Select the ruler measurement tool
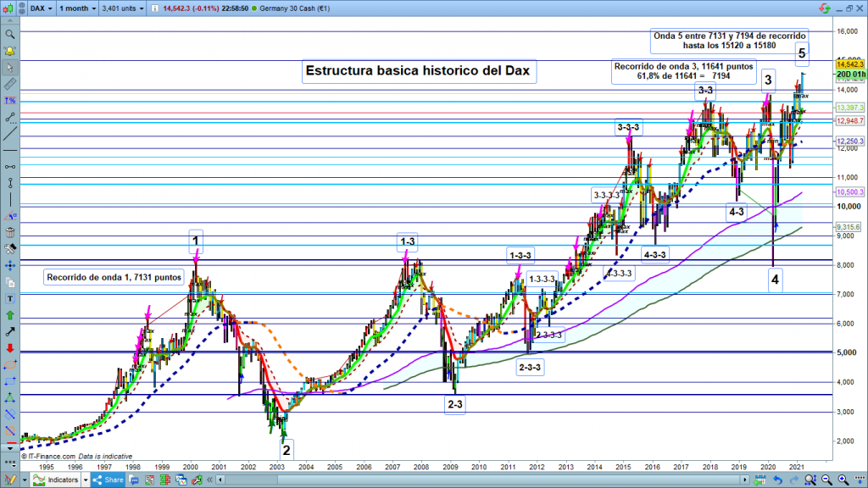This screenshot has height=488, width=868. click(x=9, y=85)
